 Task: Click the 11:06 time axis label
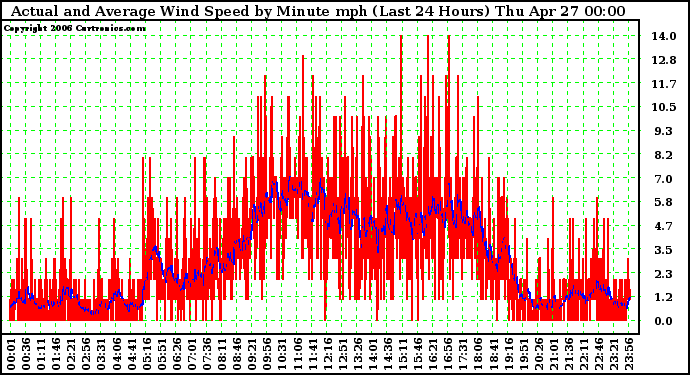click(x=297, y=354)
